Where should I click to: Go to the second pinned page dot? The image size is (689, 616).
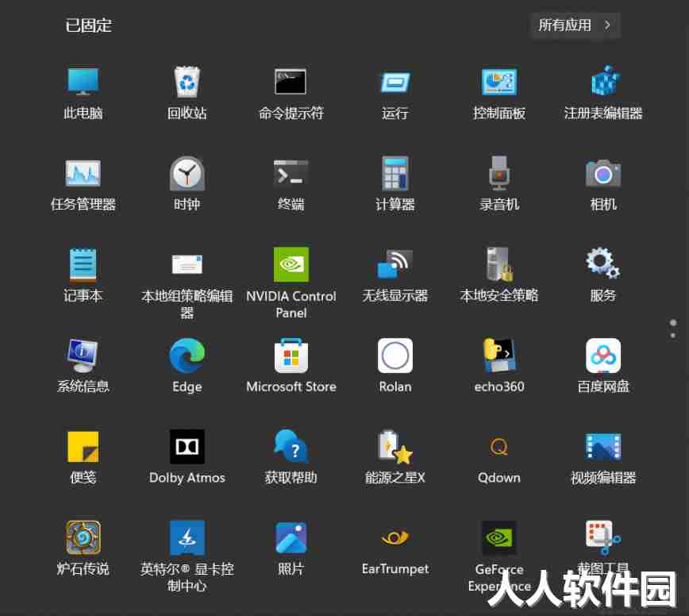[673, 336]
